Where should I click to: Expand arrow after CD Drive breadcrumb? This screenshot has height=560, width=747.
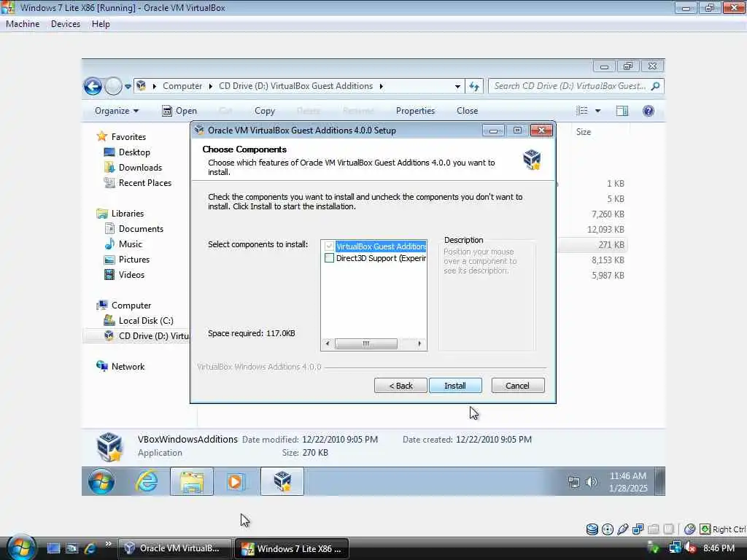pos(381,86)
